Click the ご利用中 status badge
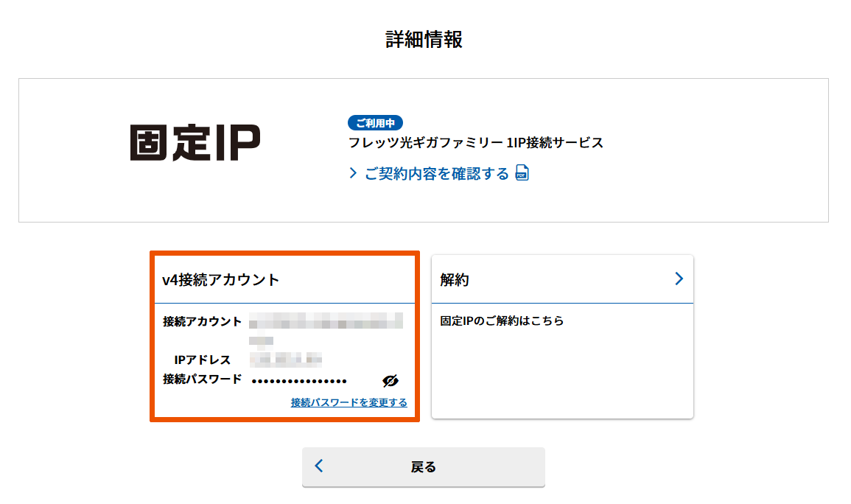Screen dimensions: 851x504 [375, 123]
